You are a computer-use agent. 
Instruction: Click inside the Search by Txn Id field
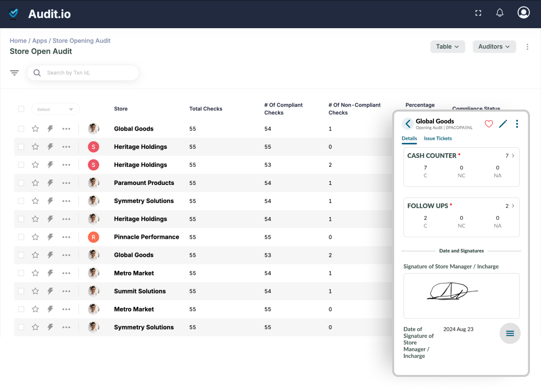[83, 72]
